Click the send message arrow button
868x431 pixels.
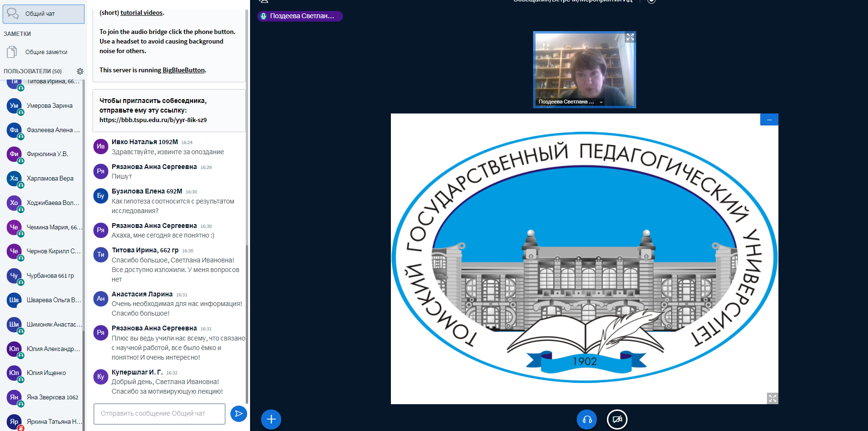[x=239, y=414]
